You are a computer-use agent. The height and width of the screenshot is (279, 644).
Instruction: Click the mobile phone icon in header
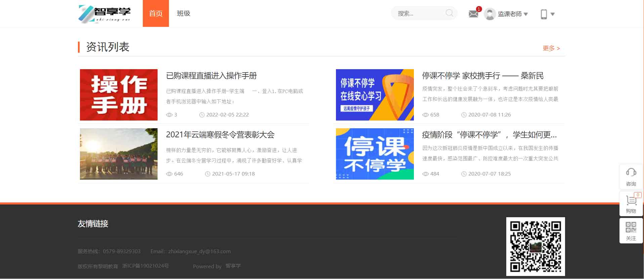click(544, 14)
